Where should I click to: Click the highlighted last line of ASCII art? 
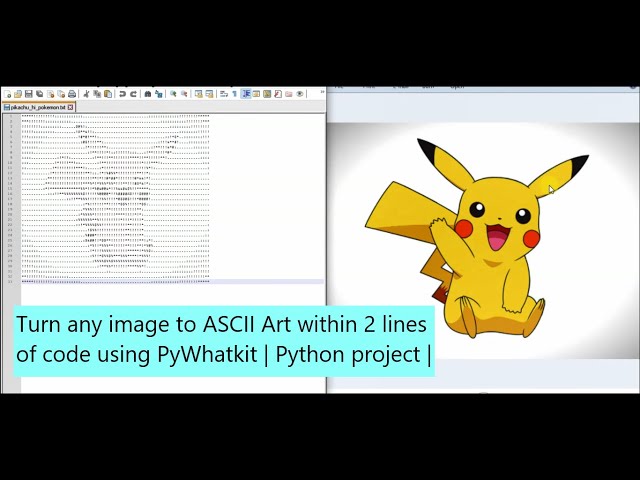pos(172,282)
